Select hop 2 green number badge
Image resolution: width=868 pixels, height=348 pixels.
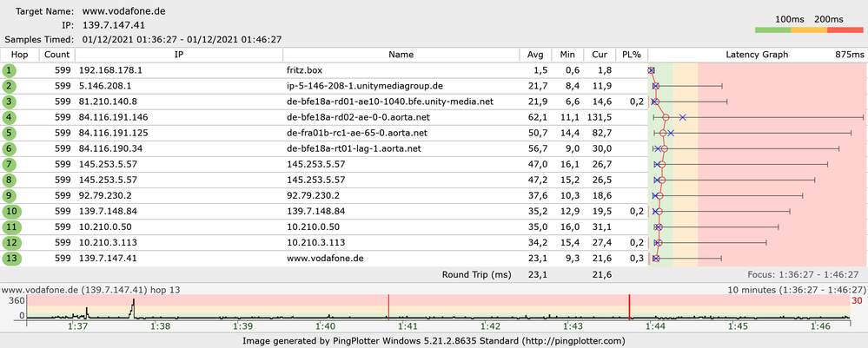(x=10, y=86)
